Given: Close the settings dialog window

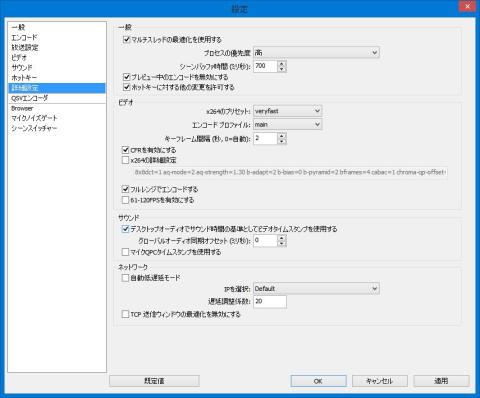Looking at the screenshot, I should tap(467, 6).
